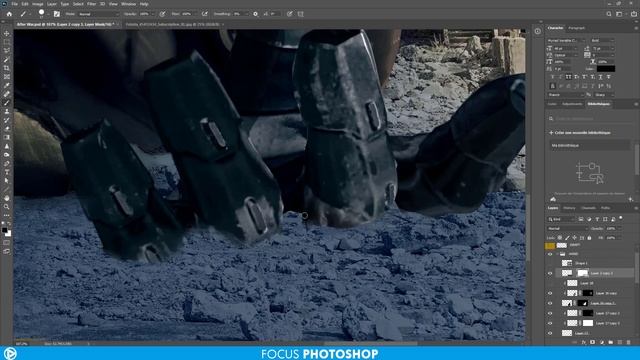Create new adjustment layer icon

[x=602, y=342]
